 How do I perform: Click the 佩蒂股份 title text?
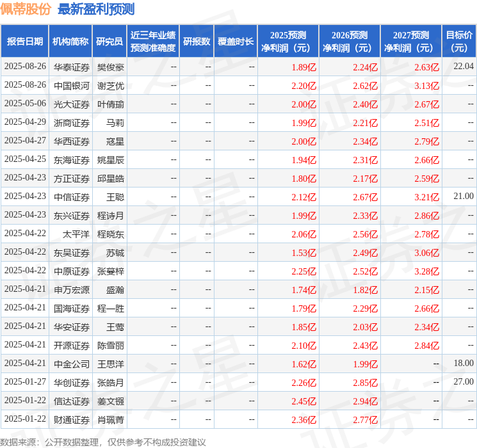[26, 9]
